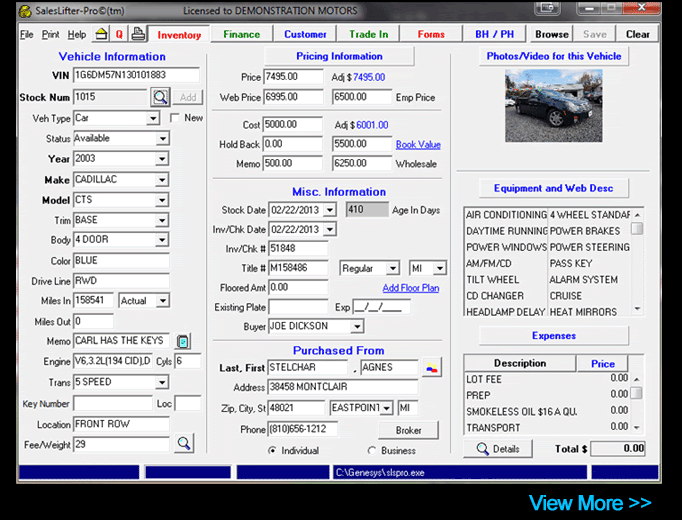The width and height of the screenshot is (682, 520).
Task: Click the Add Floor Plan link
Action: [x=411, y=288]
